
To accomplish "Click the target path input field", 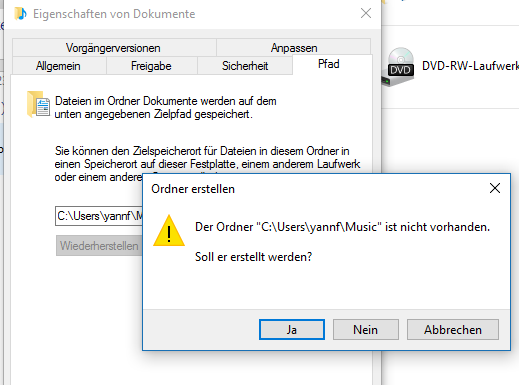I will (x=99, y=216).
